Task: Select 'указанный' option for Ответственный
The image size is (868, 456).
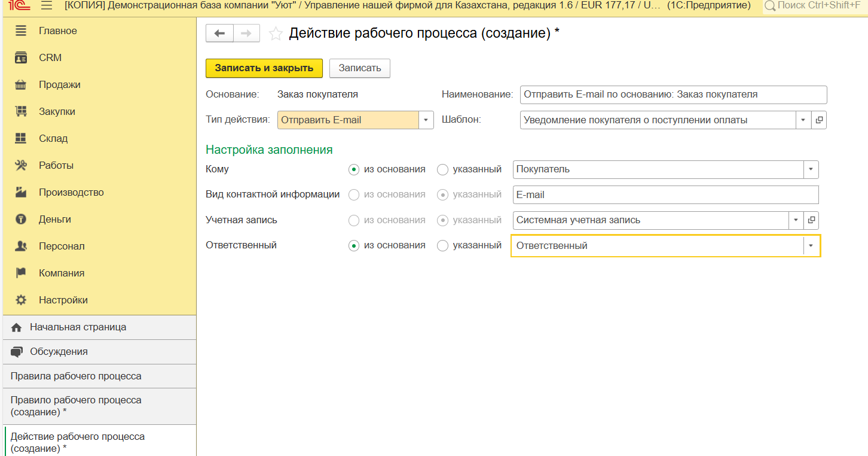Action: click(x=443, y=246)
